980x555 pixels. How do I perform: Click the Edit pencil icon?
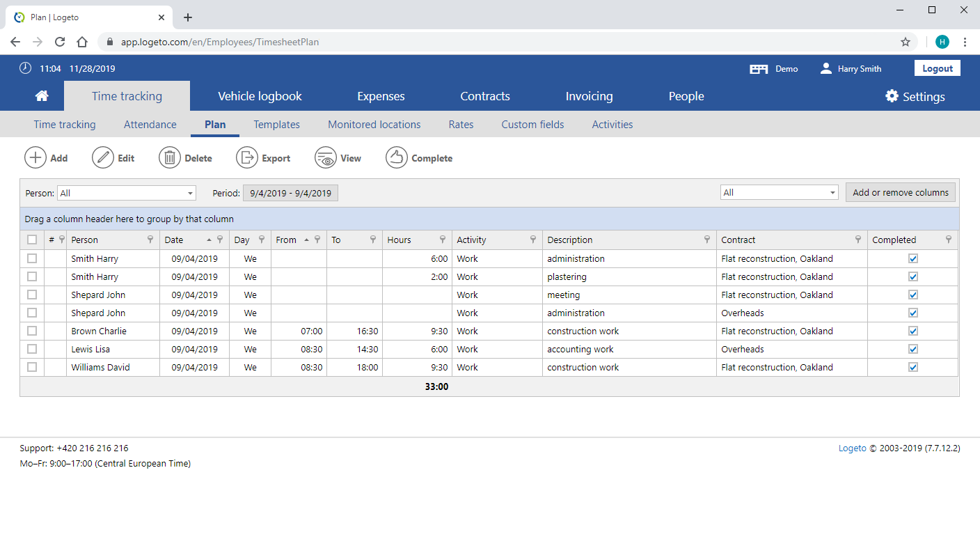[x=103, y=158]
